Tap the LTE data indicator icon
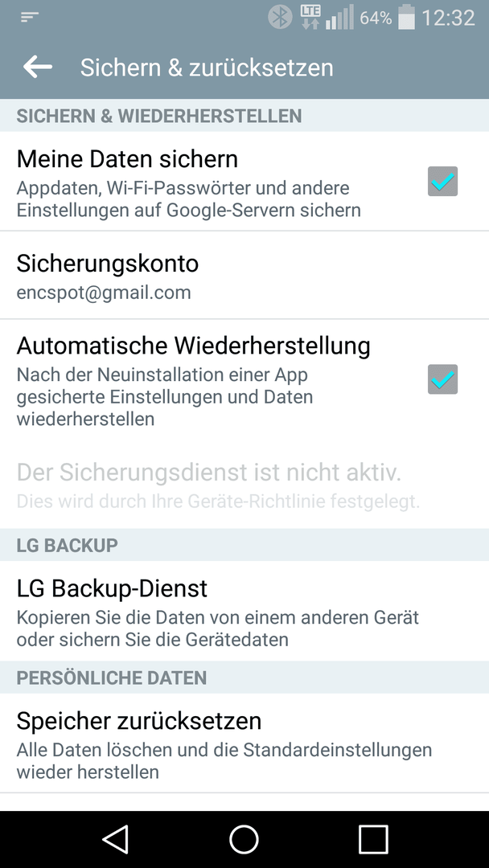 [x=310, y=18]
